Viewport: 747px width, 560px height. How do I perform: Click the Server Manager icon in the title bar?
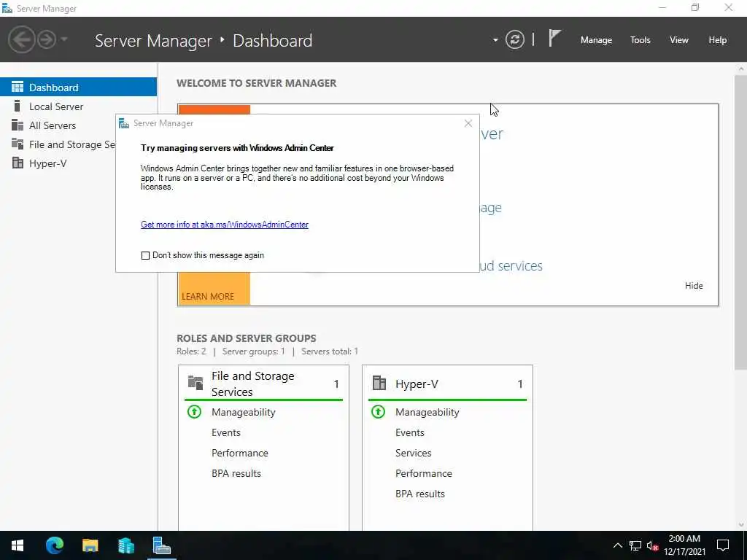[x=7, y=8]
